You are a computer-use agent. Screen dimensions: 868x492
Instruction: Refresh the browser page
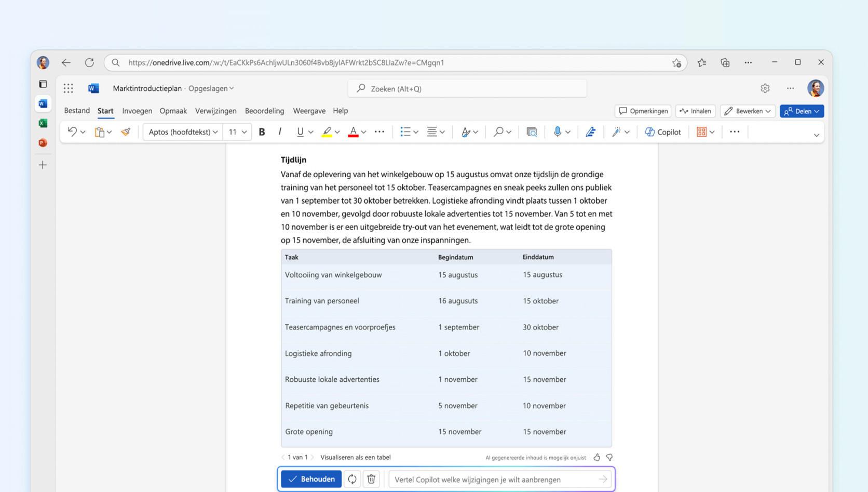click(89, 62)
